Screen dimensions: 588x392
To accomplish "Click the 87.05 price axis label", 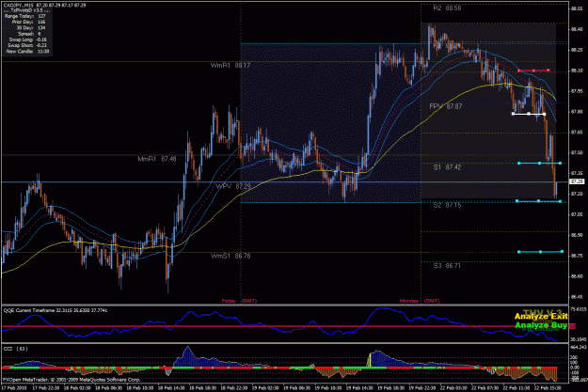I will 577,214.
